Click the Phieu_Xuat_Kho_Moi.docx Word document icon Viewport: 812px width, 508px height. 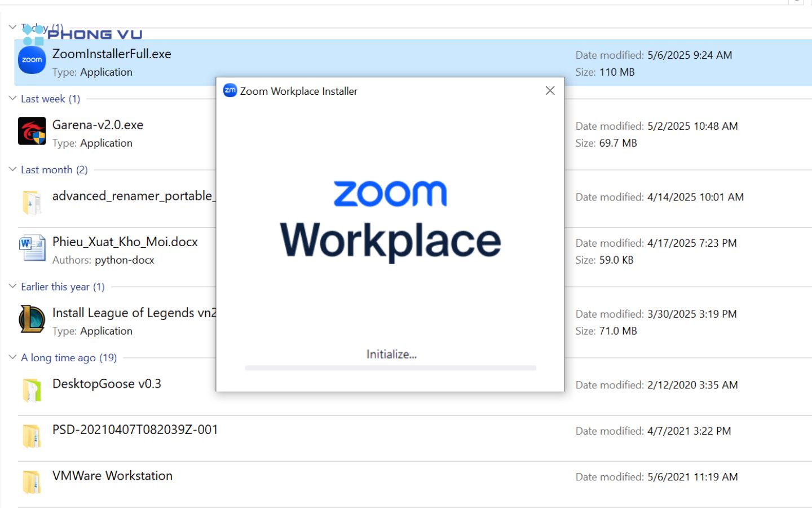click(x=32, y=248)
